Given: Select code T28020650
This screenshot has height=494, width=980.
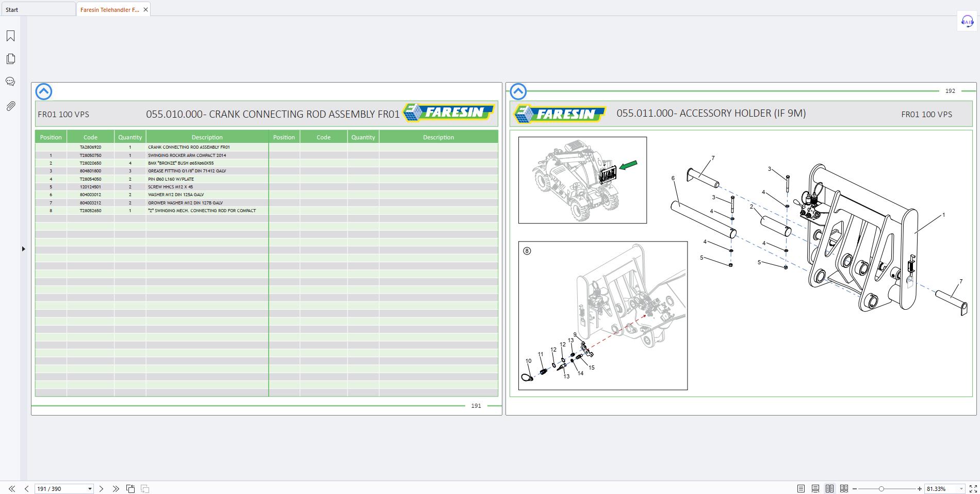Looking at the screenshot, I should [x=90, y=163].
